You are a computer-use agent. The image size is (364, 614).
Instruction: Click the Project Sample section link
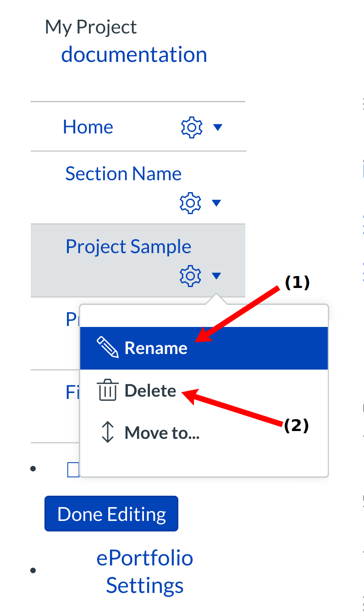pos(128,247)
